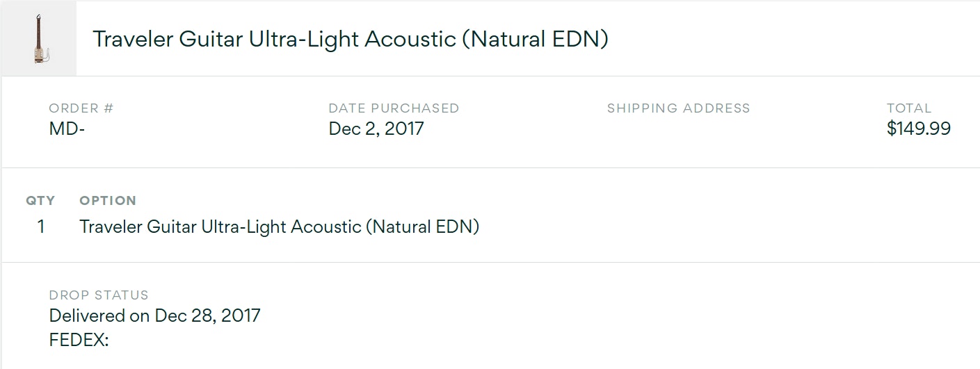Select the order number starting with MD-
This screenshot has height=369, width=980.
pos(67,129)
